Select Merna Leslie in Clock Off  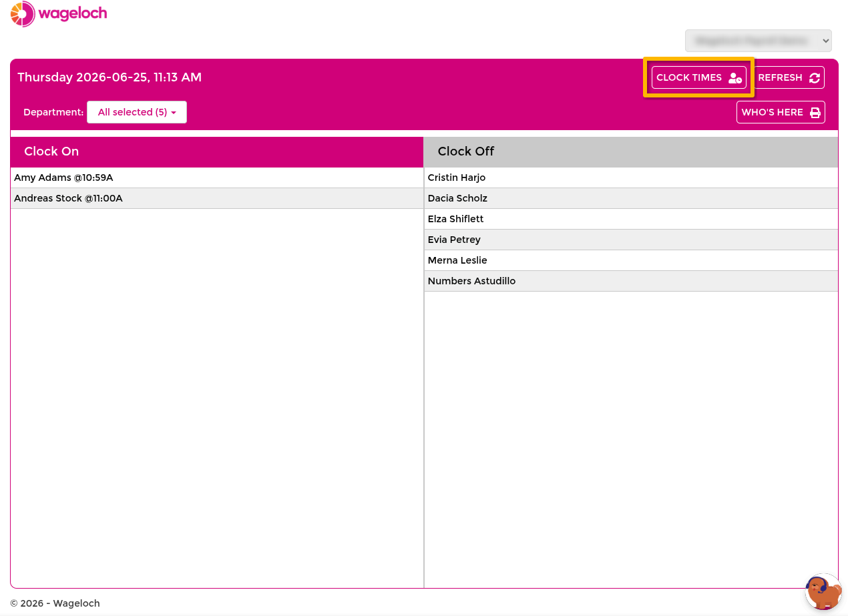pos(631,260)
